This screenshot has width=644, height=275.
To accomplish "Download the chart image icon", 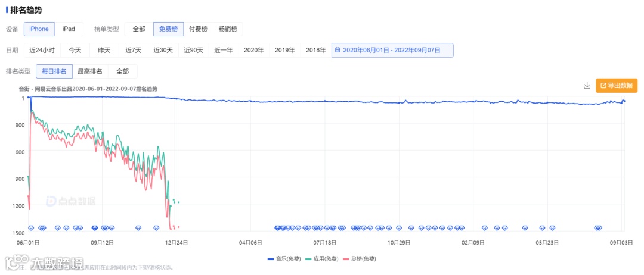I will 587,85.
